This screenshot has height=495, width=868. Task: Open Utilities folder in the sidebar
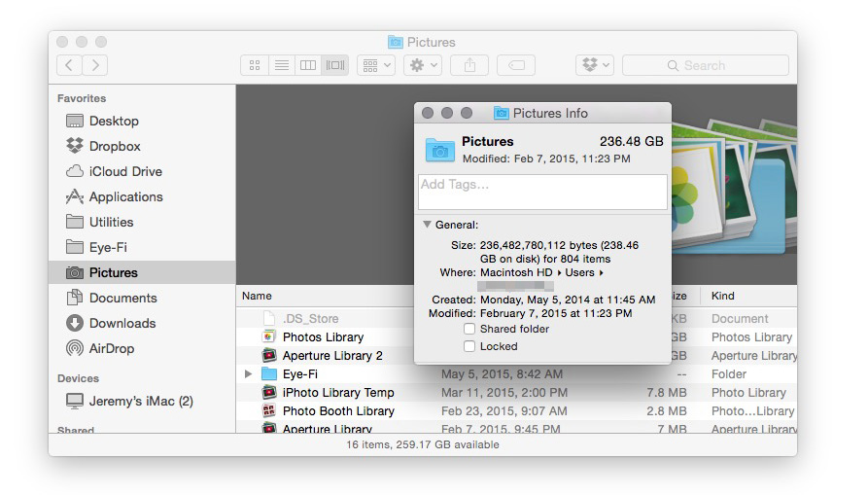point(111,222)
